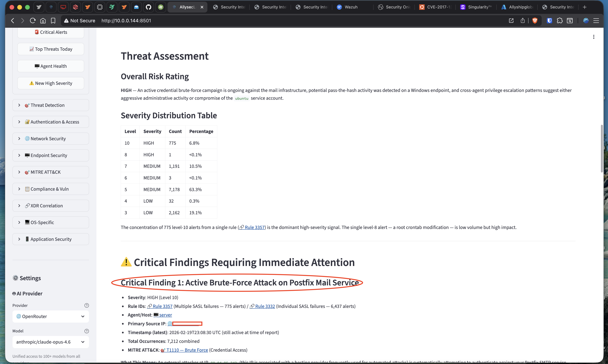Screen dimensions: 608x364
Task: Reload the page with the refresh icon
Action: (33, 21)
